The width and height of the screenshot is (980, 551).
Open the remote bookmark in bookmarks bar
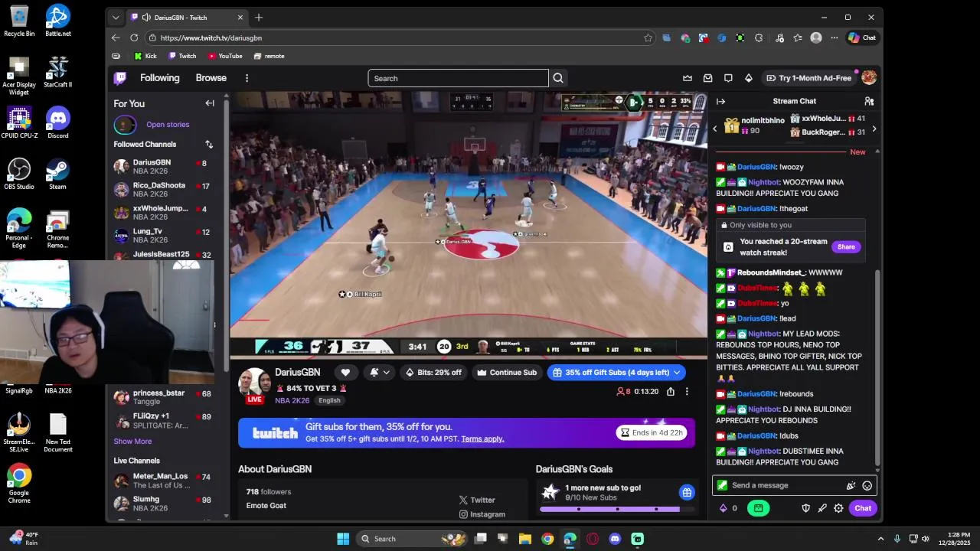point(269,56)
